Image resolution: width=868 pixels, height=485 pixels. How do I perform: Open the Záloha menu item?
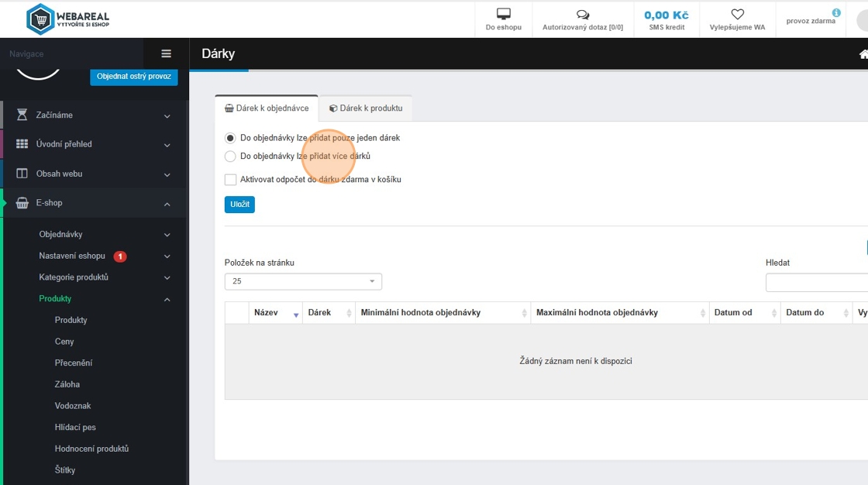pyautogui.click(x=67, y=384)
